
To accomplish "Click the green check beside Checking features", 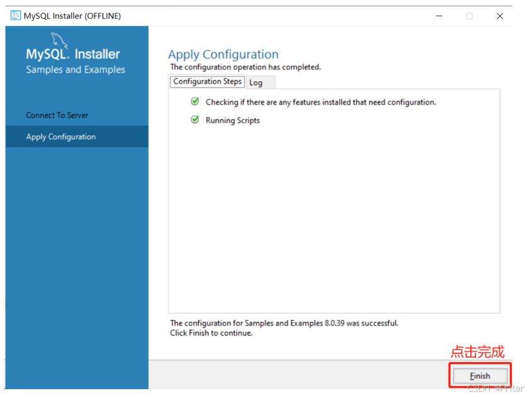I will 195,101.
